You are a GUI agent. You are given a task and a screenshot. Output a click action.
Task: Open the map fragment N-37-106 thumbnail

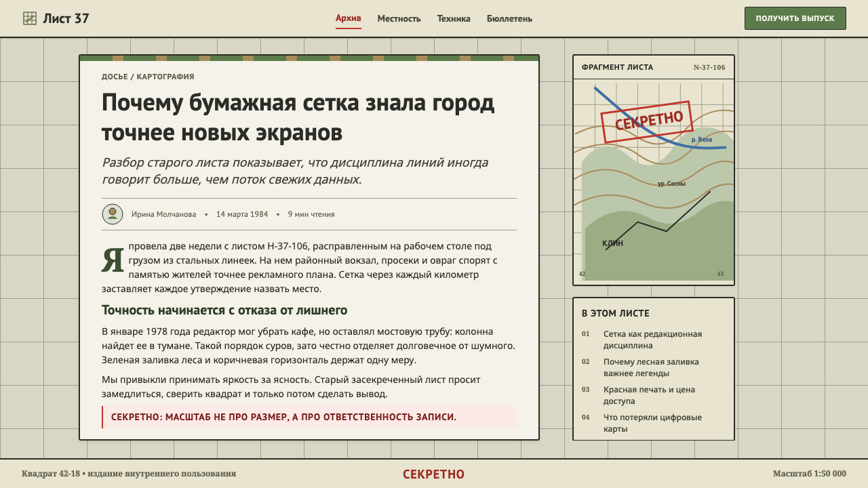(654, 180)
